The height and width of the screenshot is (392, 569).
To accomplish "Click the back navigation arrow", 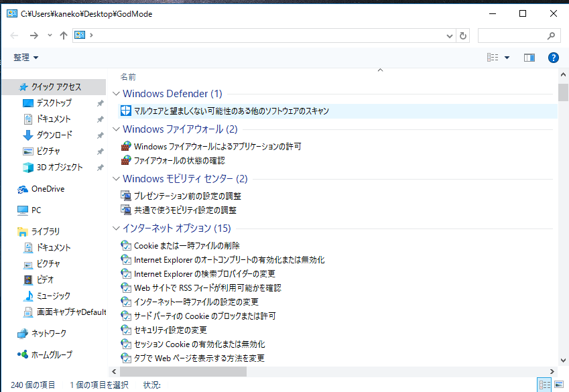I will 13,36.
